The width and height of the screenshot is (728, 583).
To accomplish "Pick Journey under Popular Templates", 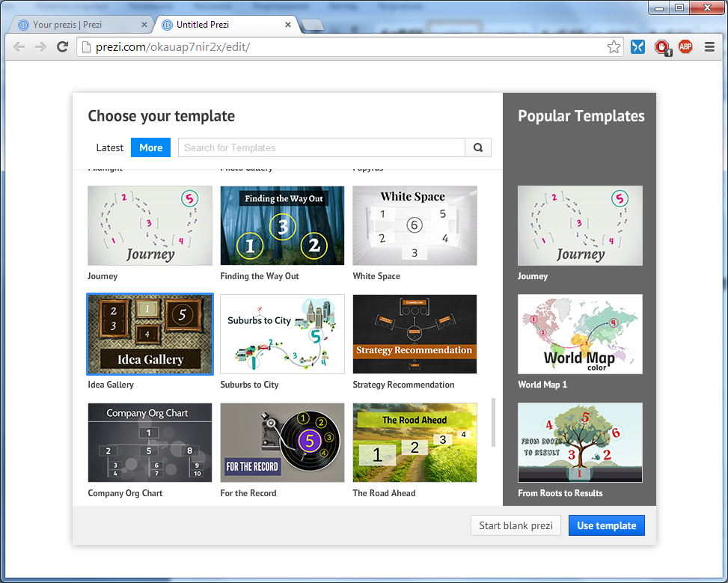I will (580, 226).
